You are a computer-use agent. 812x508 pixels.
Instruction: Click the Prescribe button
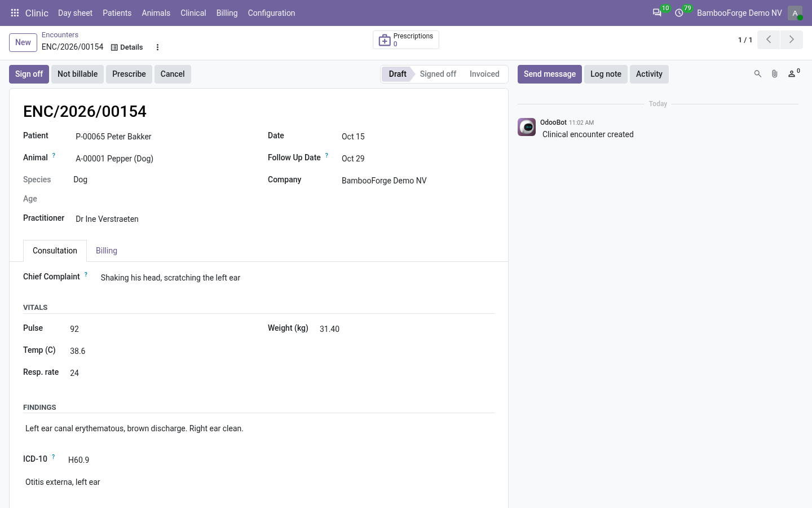click(129, 74)
